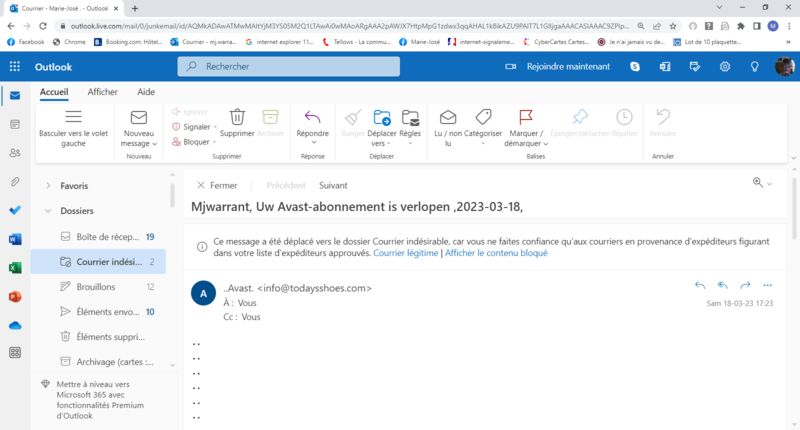Launch Word from the app rail
The height and width of the screenshot is (430, 800).
click(x=15, y=239)
